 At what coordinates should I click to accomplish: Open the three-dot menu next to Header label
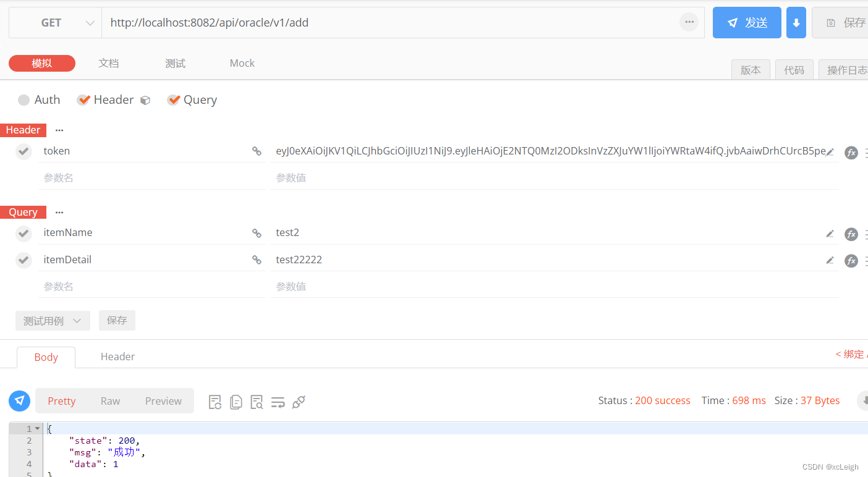click(59, 130)
